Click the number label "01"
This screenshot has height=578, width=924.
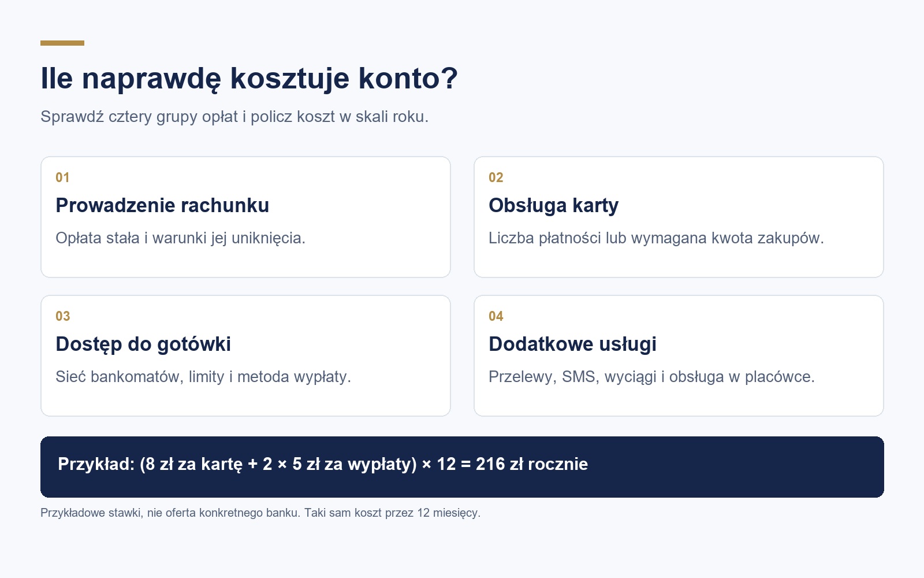[x=62, y=177]
